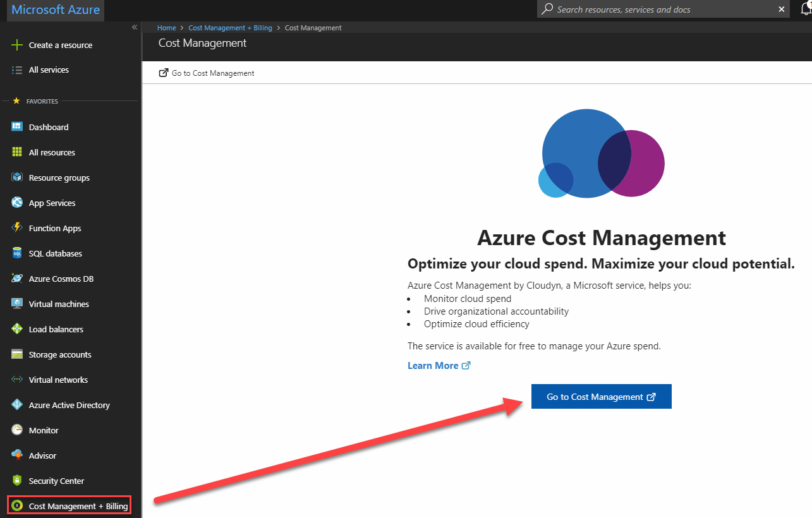Screen dimensions: 812x518
Task: Select Cost Management + Billing label
Action: 78,506
